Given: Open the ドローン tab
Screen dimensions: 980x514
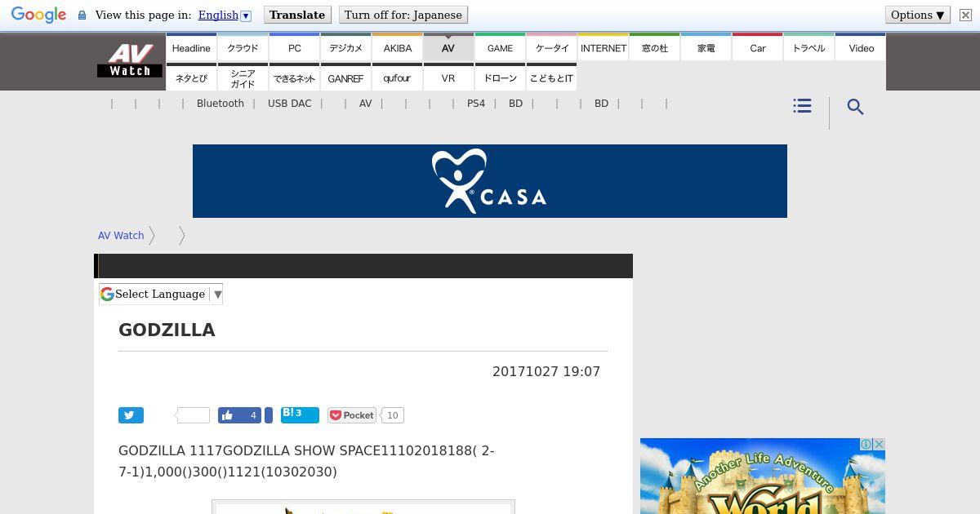Looking at the screenshot, I should pyautogui.click(x=500, y=78).
